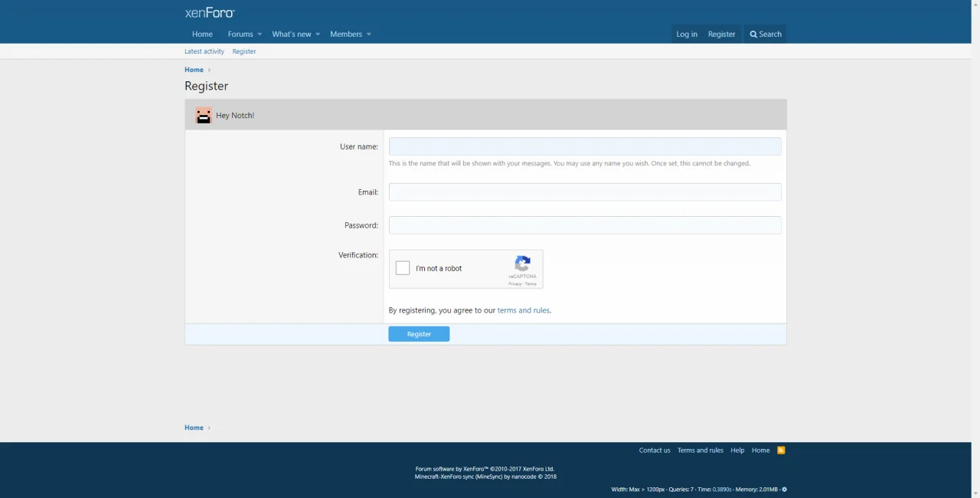The width and height of the screenshot is (980, 498).
Task: Click the settings gear icon in footer
Action: click(x=784, y=490)
